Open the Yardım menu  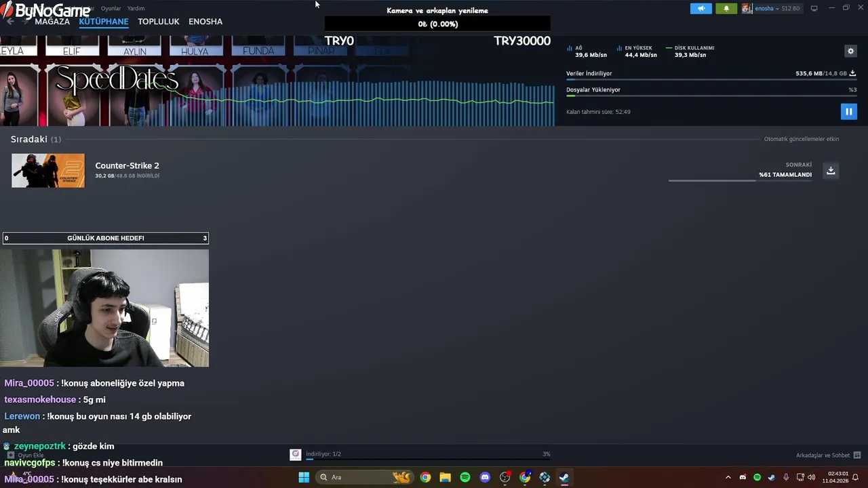136,9
